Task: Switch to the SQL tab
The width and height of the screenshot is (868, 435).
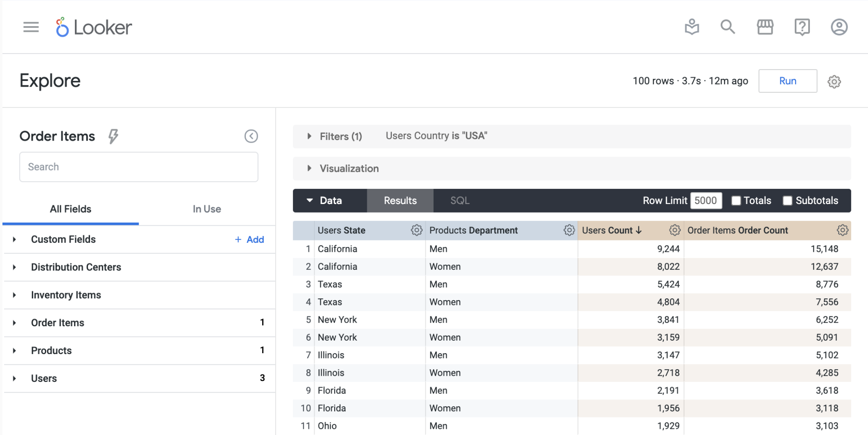Action: (459, 200)
